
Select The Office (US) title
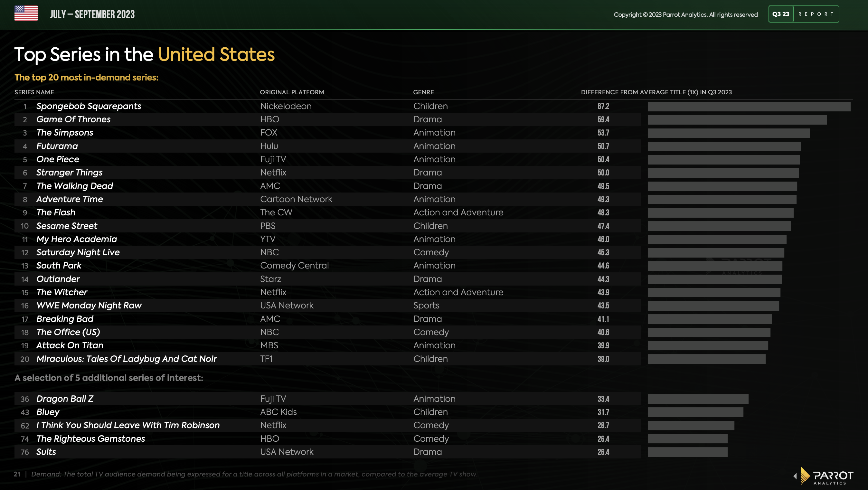pyautogui.click(x=68, y=332)
